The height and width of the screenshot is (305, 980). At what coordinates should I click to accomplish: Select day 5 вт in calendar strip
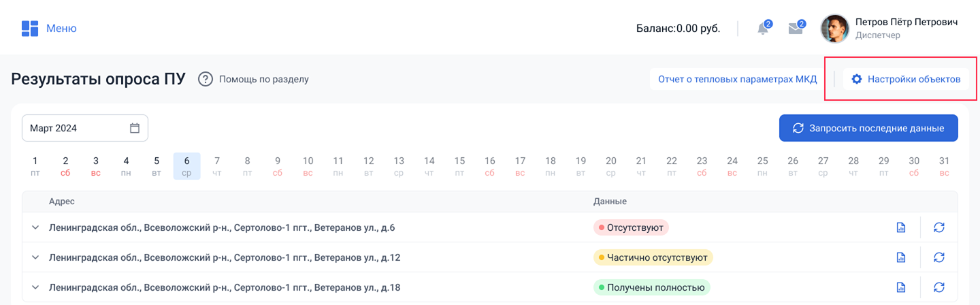point(157,166)
